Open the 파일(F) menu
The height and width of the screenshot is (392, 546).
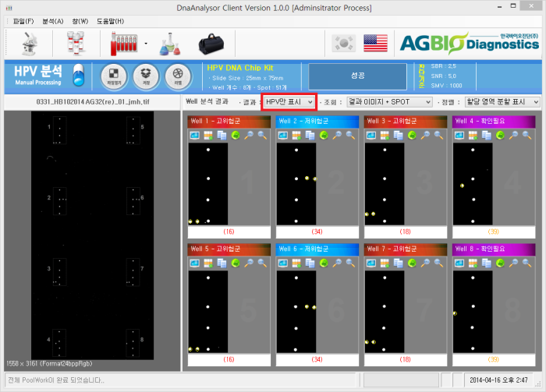click(23, 21)
